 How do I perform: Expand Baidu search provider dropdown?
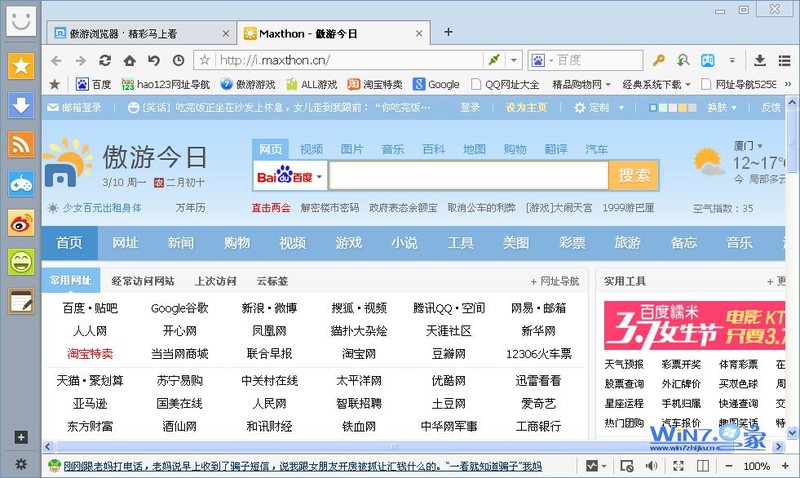[x=319, y=177]
